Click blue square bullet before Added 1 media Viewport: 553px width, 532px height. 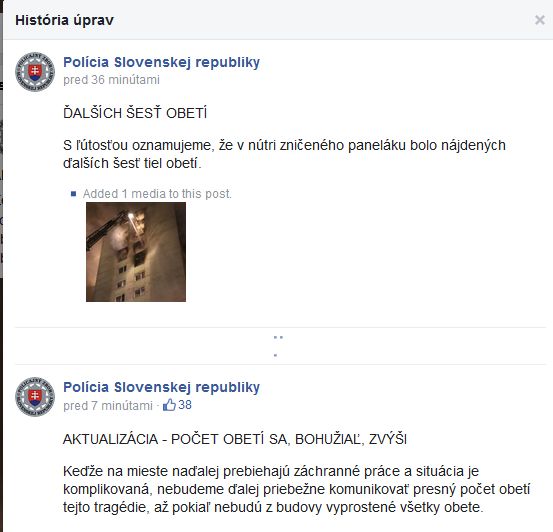coord(73,194)
